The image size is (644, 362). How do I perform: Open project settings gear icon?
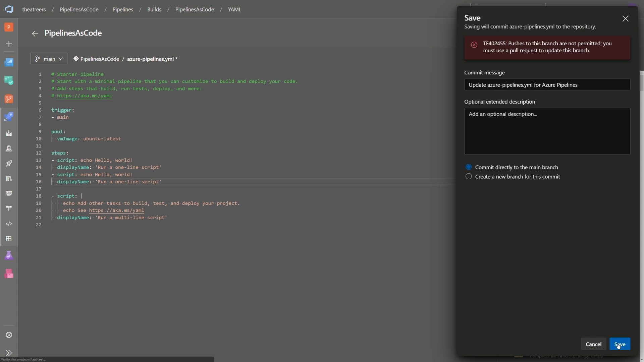[9, 335]
